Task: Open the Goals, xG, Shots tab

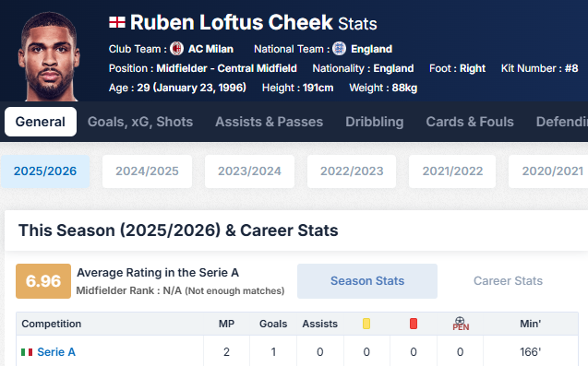Action: 140,122
